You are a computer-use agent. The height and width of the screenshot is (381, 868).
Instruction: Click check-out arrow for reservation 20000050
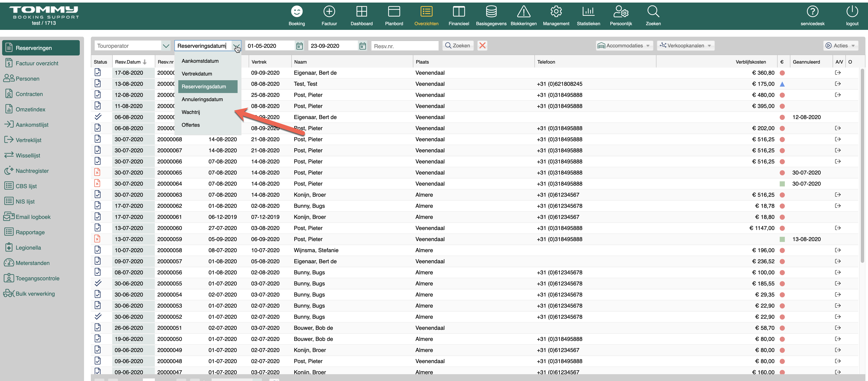tap(838, 339)
